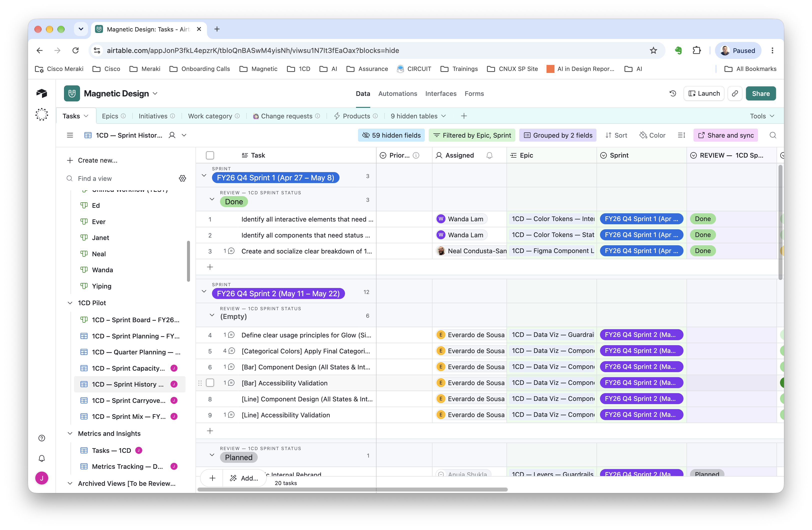Click the Share button
Screen dimensions: 812x530
coord(760,93)
